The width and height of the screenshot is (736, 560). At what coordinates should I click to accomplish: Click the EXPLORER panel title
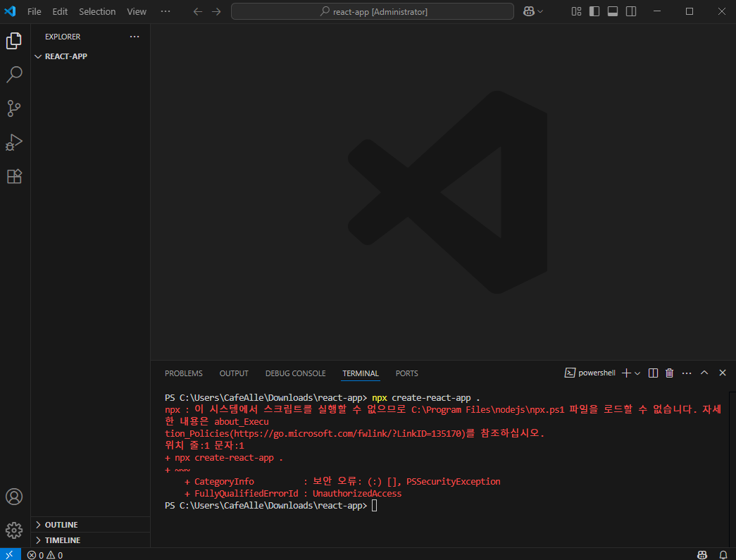63,37
